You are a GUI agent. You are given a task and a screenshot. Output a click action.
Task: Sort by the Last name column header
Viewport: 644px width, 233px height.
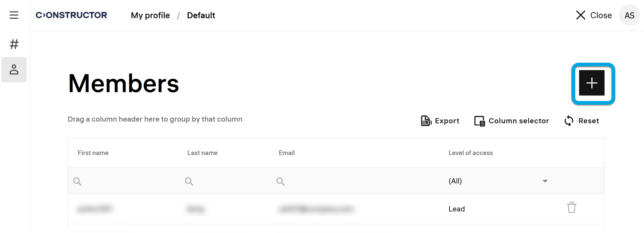pyautogui.click(x=202, y=153)
